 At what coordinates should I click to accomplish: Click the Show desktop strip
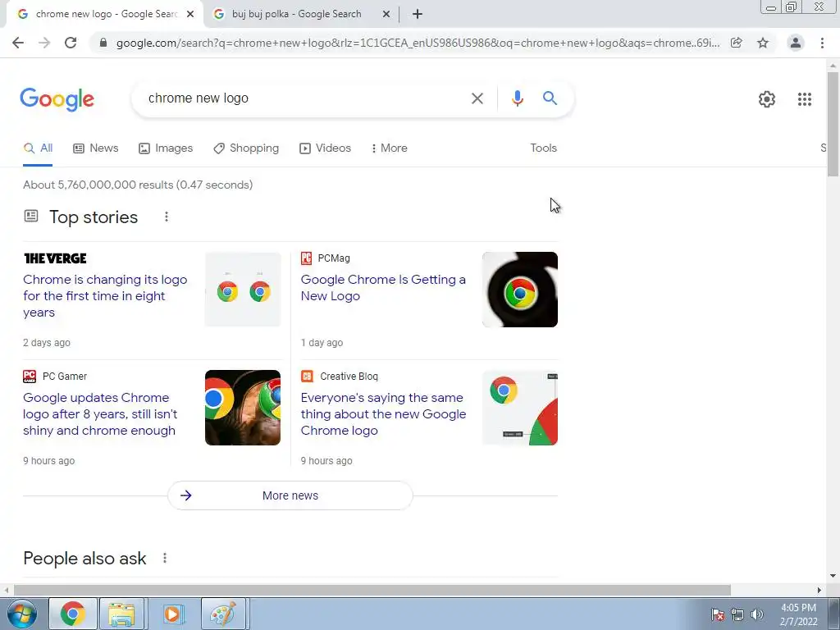point(834,614)
